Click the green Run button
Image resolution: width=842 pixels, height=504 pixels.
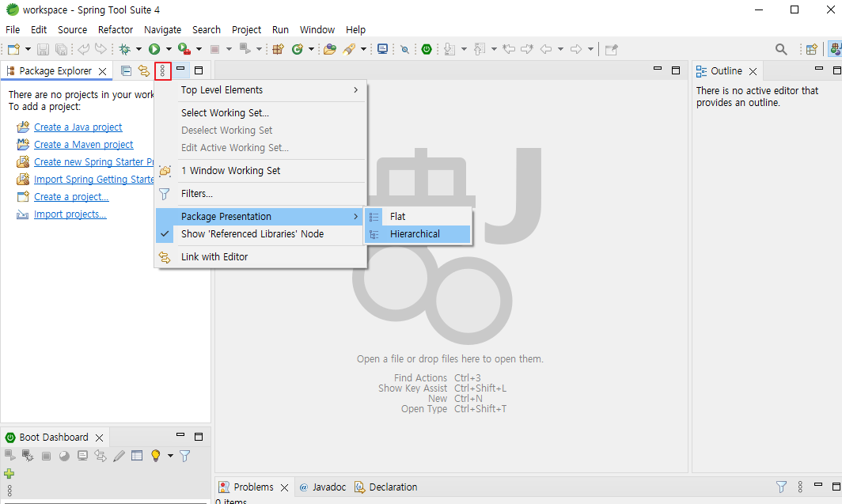pos(154,49)
